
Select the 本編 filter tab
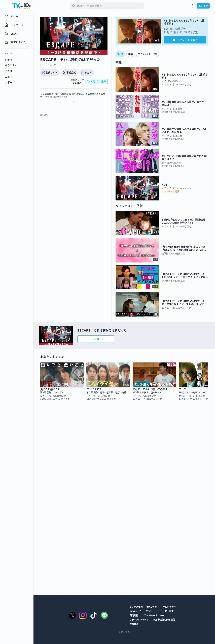pyautogui.click(x=130, y=54)
